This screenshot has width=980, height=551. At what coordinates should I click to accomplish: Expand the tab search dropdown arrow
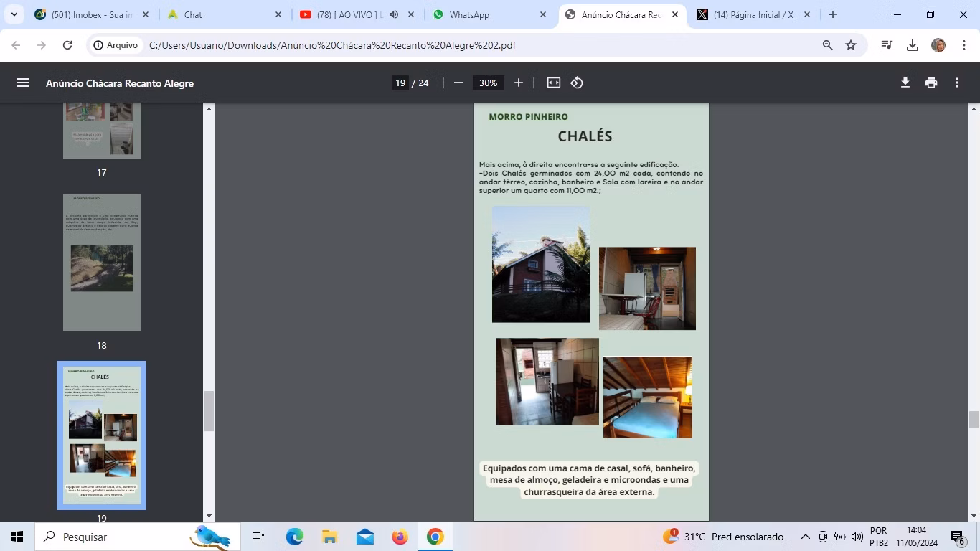click(14, 14)
